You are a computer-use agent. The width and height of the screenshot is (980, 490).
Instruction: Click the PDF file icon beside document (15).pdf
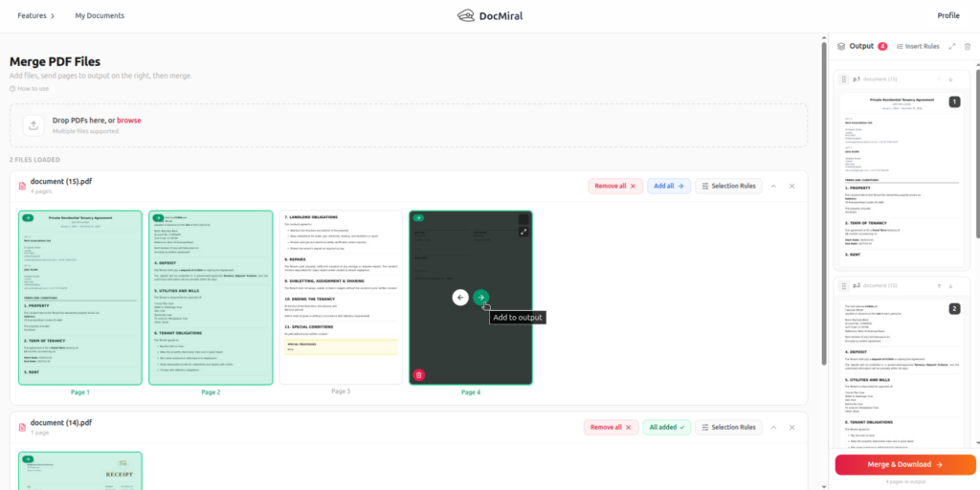pyautogui.click(x=23, y=187)
